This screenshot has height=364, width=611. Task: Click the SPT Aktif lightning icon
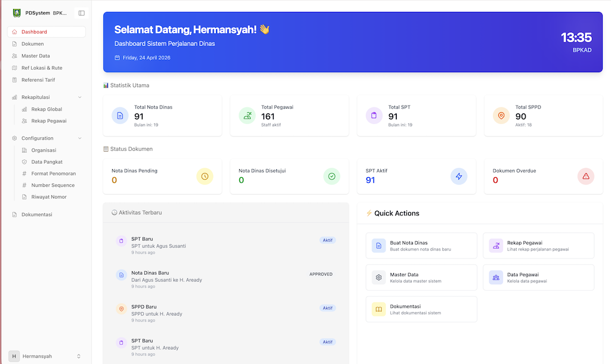[459, 177]
